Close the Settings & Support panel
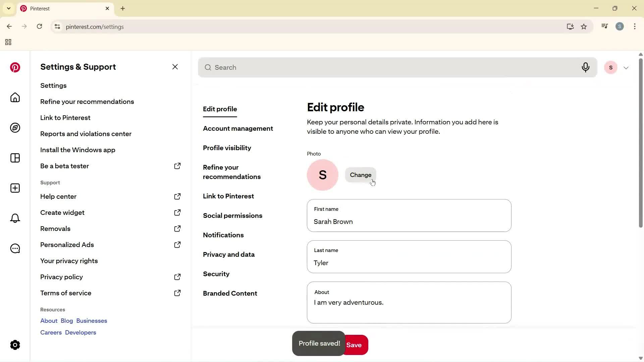The width and height of the screenshot is (644, 362). (x=175, y=67)
